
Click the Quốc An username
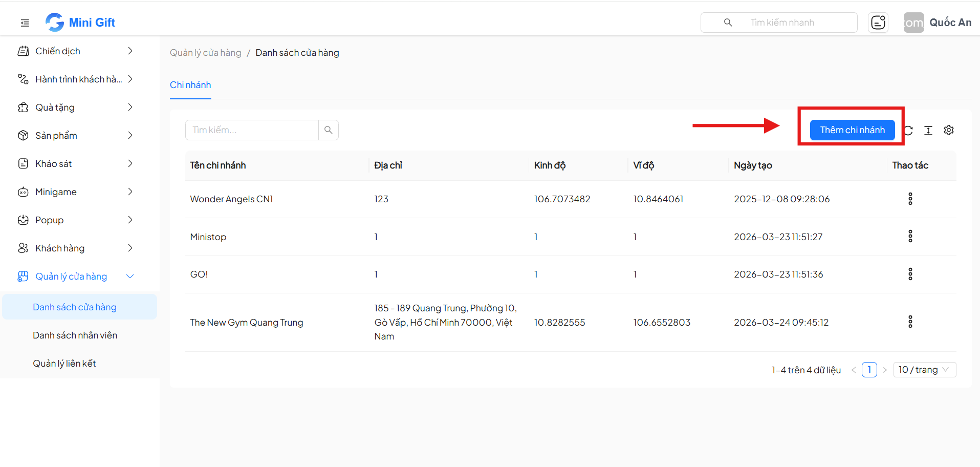[x=950, y=23]
